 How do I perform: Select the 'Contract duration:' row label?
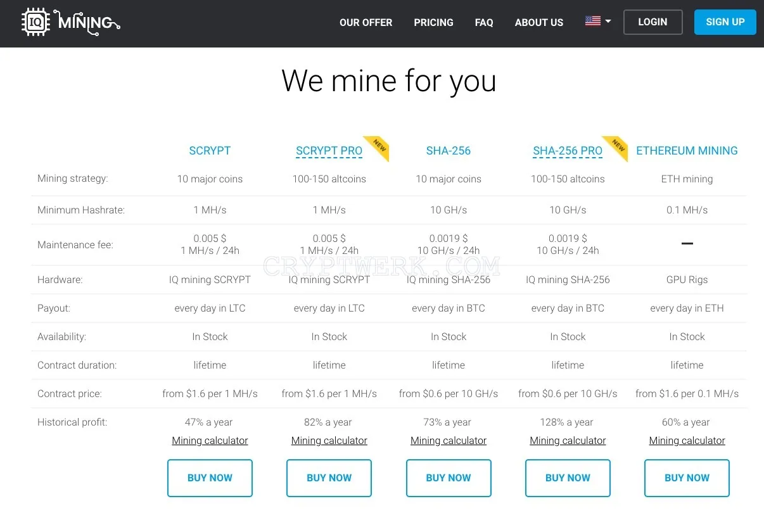pyautogui.click(x=77, y=365)
